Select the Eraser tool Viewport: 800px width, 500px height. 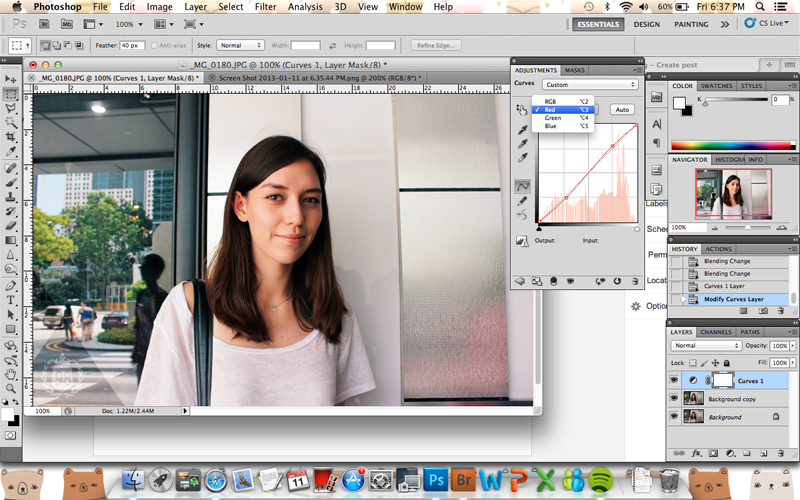click(10, 226)
